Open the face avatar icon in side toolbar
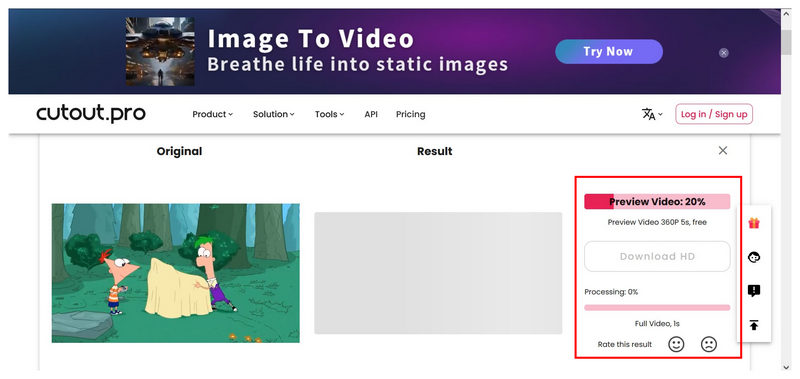 coord(754,257)
